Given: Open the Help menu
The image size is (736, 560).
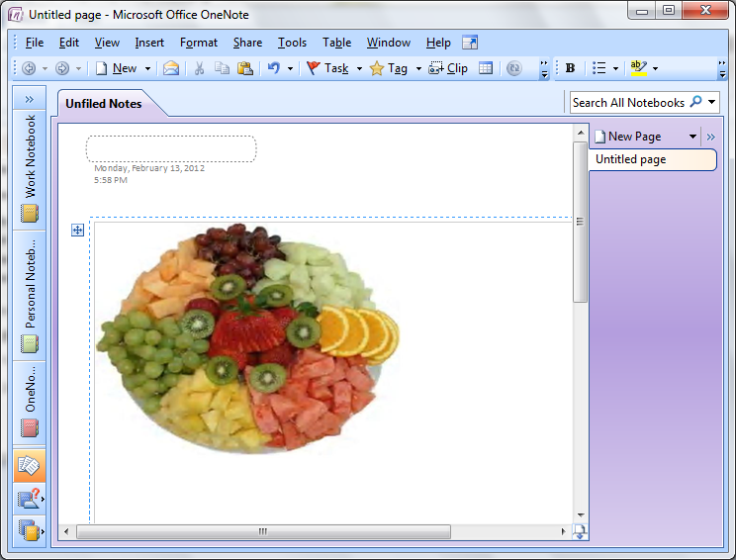Looking at the screenshot, I should click(438, 43).
